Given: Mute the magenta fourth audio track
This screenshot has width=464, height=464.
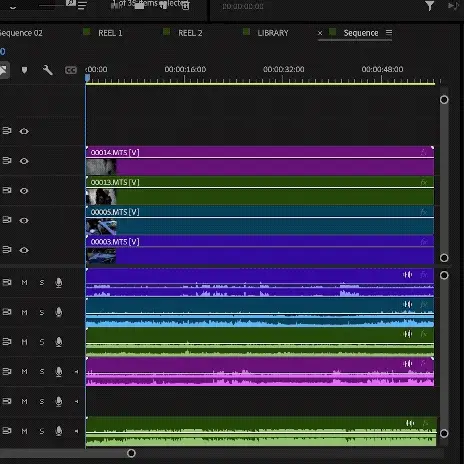Looking at the screenshot, I should tap(24, 372).
